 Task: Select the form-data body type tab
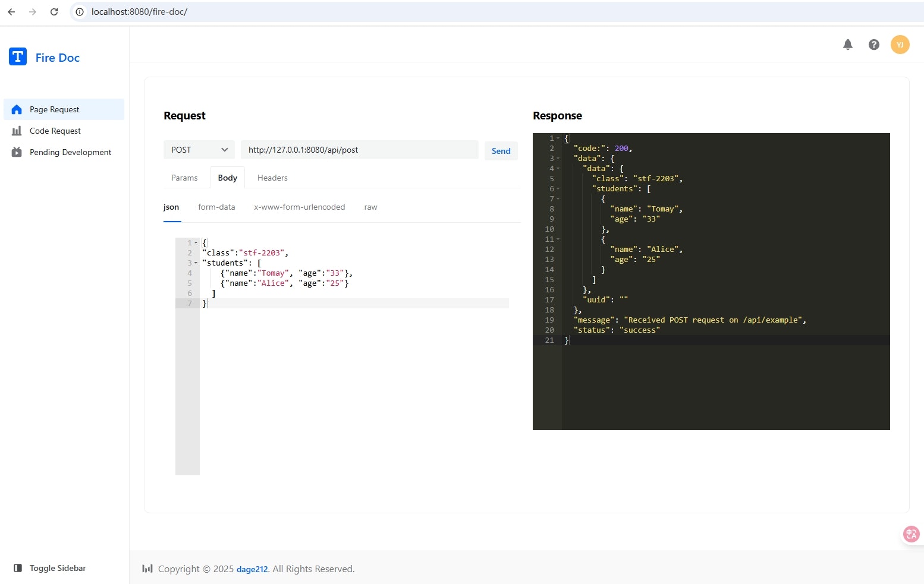216,207
